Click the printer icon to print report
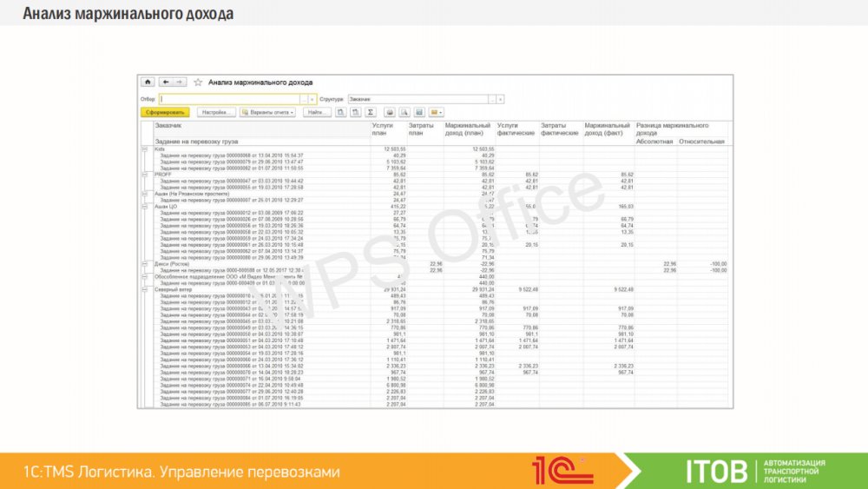868x489 pixels. pyautogui.click(x=390, y=112)
